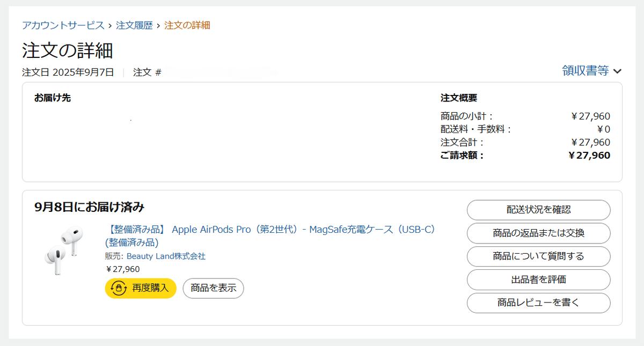Click the chevron arrow beside 領収書等
The image size is (644, 346).
(x=617, y=71)
